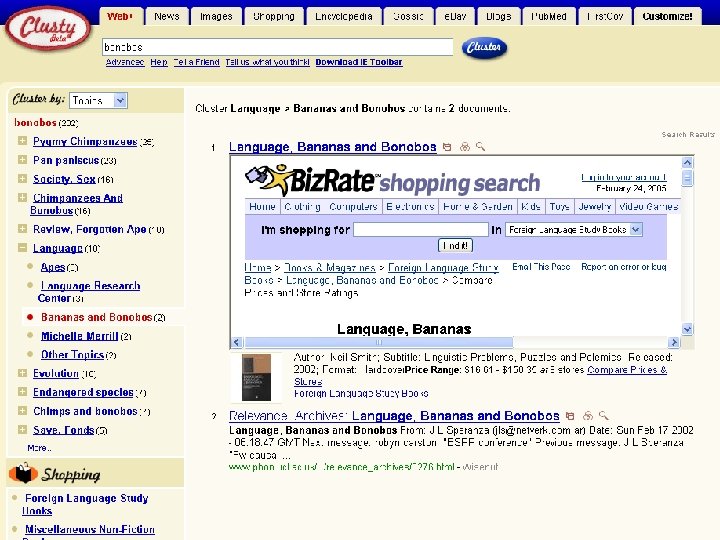Expand the Pygmy Chimpanzees cluster
Viewport: 720px width, 540px height.
22,141
